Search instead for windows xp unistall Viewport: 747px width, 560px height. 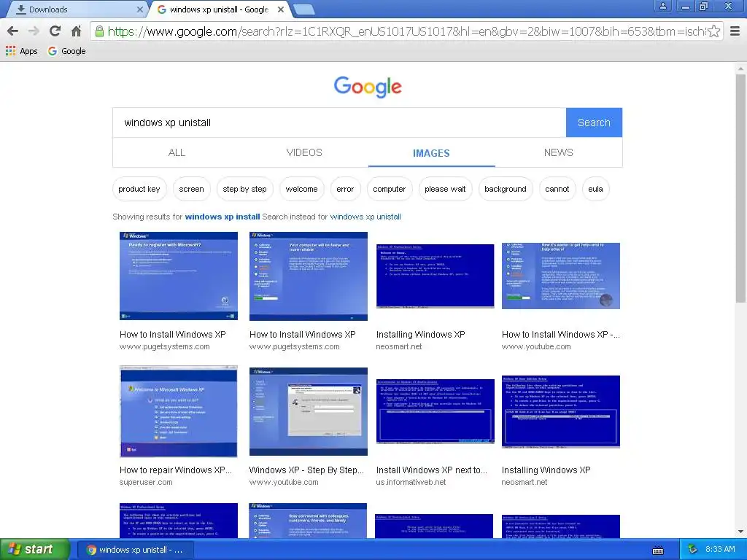coord(365,217)
